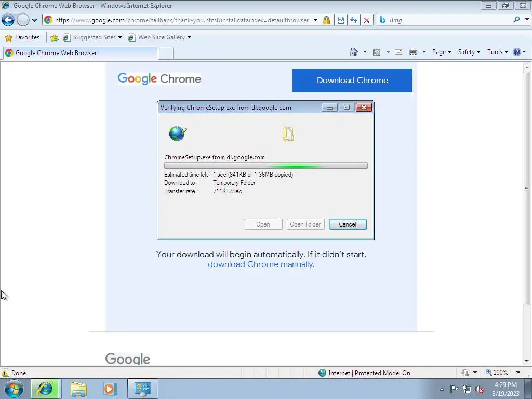The height and width of the screenshot is (399, 532).
Task: Select the Google Chrome Web Browser tab
Action: pos(80,53)
